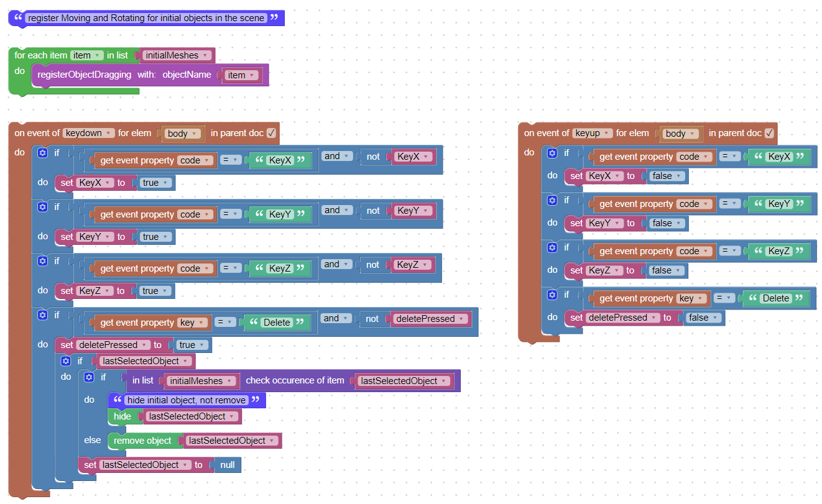This screenshot has width=822, height=504.
Task: Open 'false' dropdown for set KeyX in keyup
Action: tap(667, 176)
